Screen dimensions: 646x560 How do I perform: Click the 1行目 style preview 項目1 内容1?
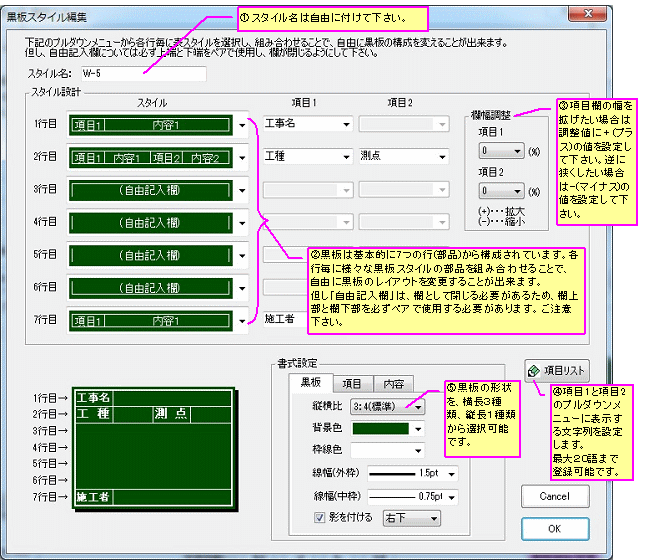(x=150, y=125)
